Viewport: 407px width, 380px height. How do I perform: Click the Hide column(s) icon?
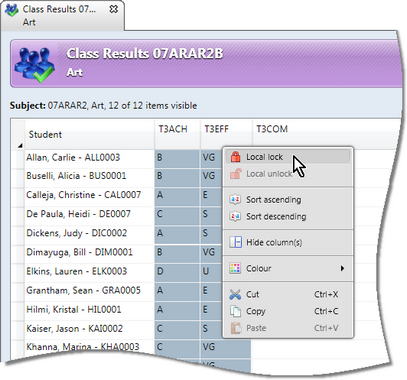point(235,242)
